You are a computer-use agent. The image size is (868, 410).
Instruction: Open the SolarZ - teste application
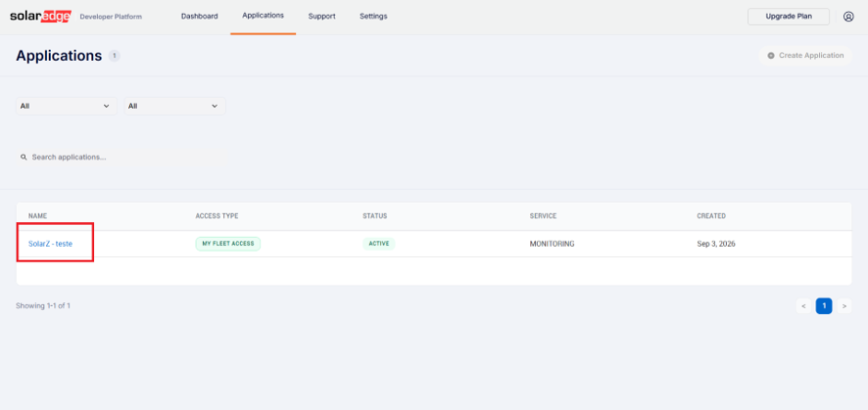[x=50, y=244]
